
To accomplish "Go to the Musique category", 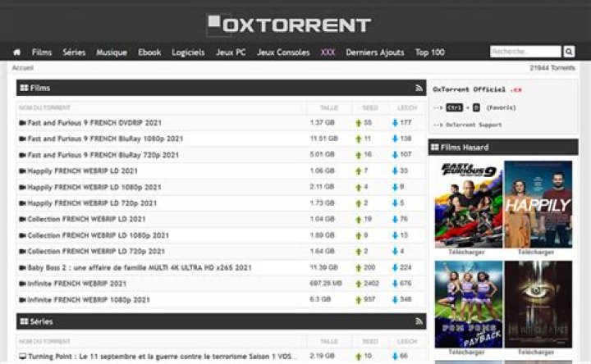I will 111,52.
